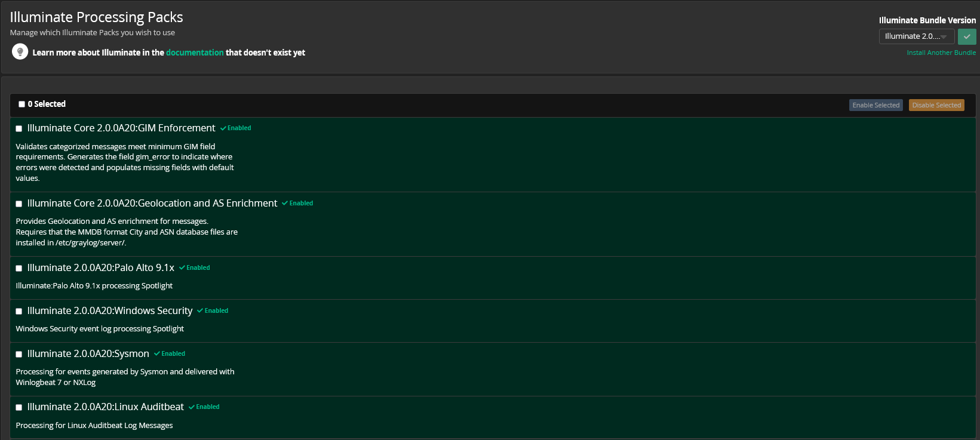Click Processing for Linux Auditbeat Log Messages text
This screenshot has height=440, width=980.
pos(94,425)
